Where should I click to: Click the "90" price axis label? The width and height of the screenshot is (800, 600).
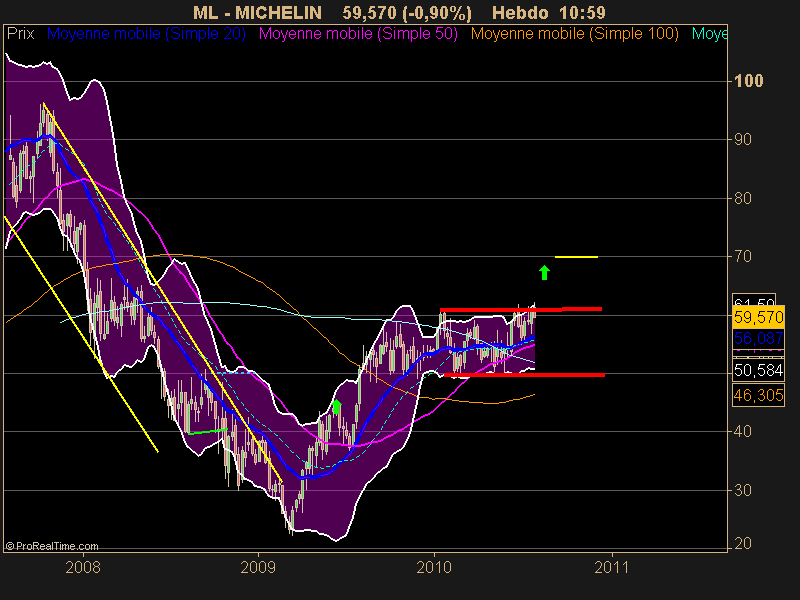click(x=743, y=139)
